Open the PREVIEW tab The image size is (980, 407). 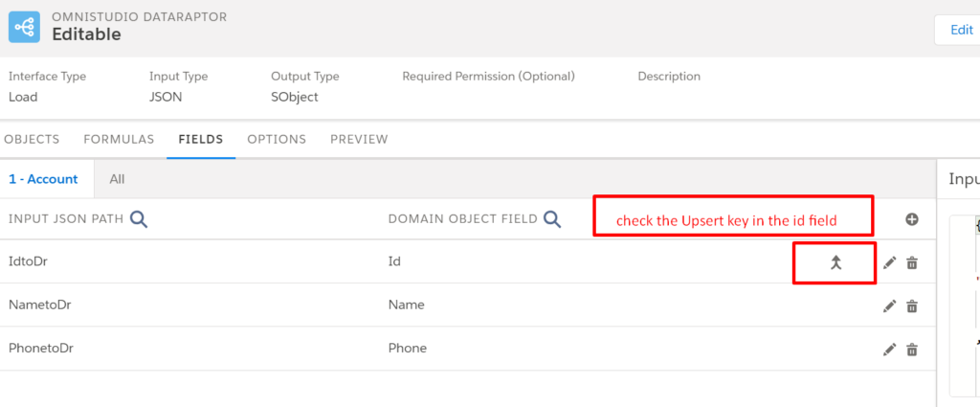pyautogui.click(x=360, y=140)
